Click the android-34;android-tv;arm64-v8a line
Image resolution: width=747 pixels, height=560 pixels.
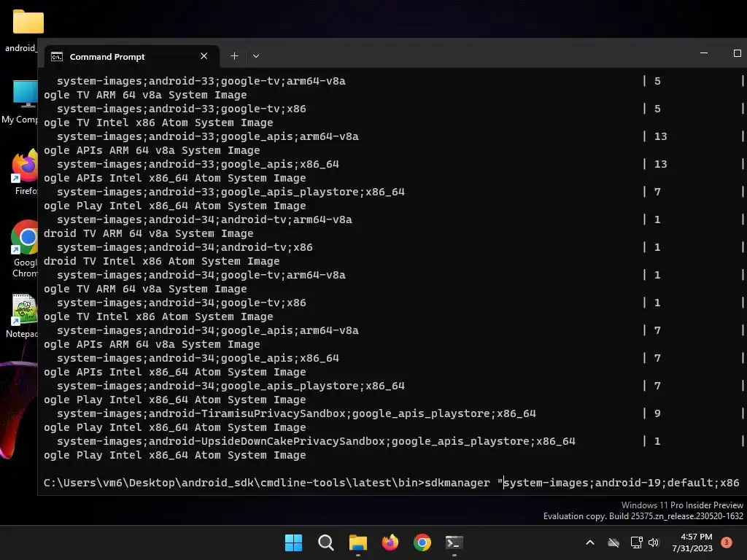pos(204,219)
